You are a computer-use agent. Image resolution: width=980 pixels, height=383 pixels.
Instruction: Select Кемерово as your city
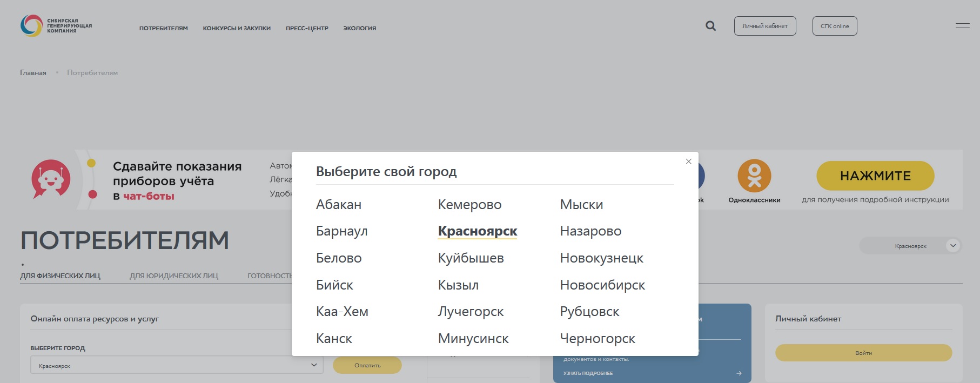469,205
